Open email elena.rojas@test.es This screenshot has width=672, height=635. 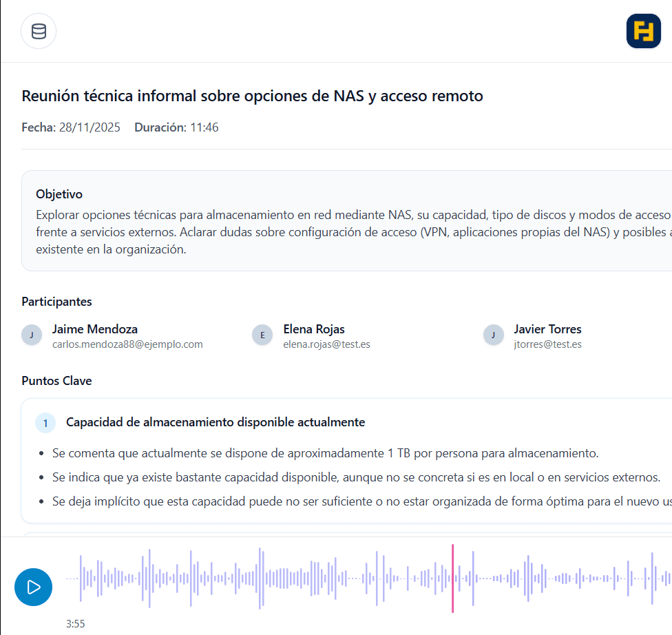click(326, 344)
